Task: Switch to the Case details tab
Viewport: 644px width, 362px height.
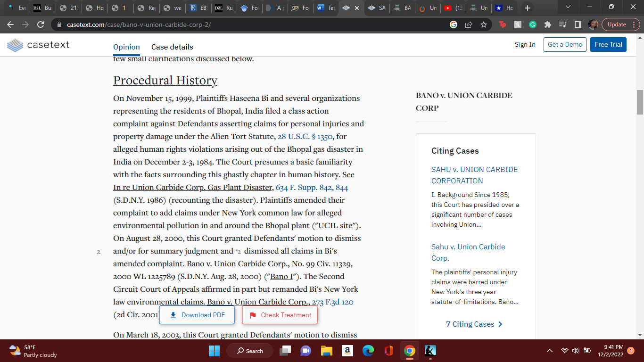Action: (x=172, y=47)
